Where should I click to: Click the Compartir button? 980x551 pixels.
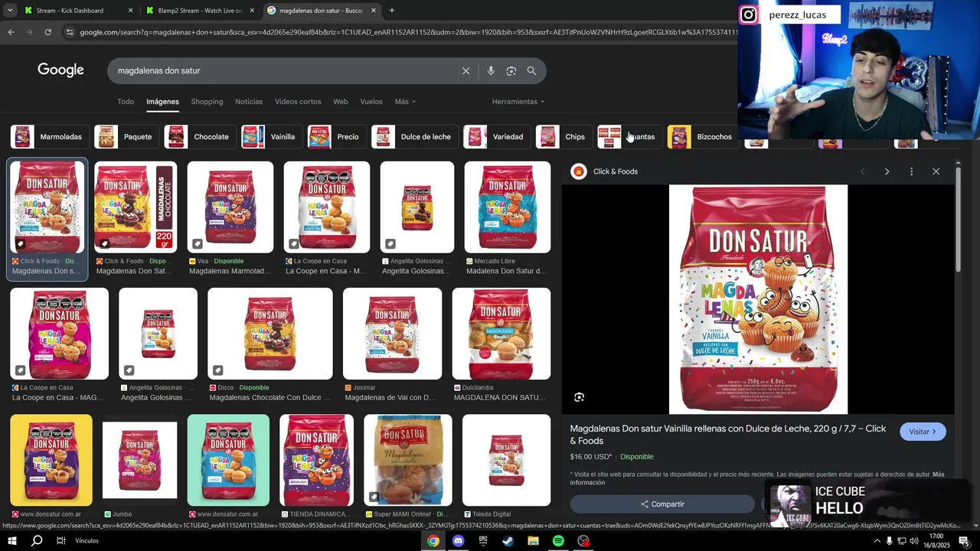[662, 504]
